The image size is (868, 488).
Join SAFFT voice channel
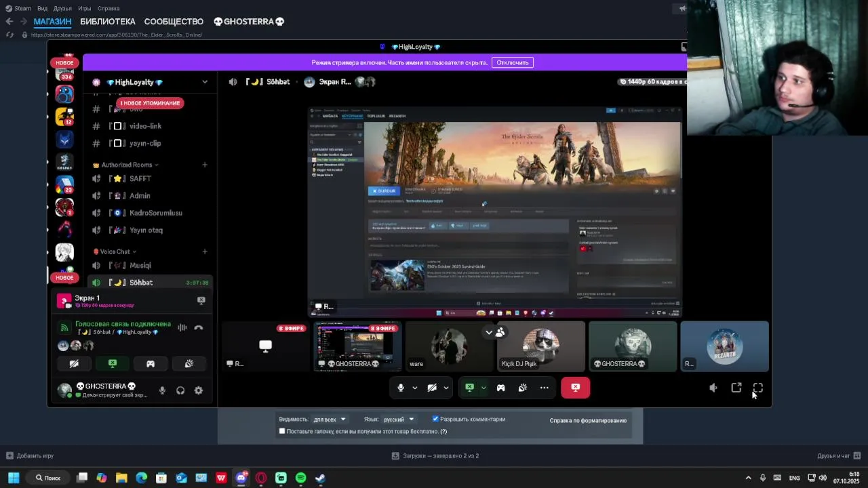point(140,178)
